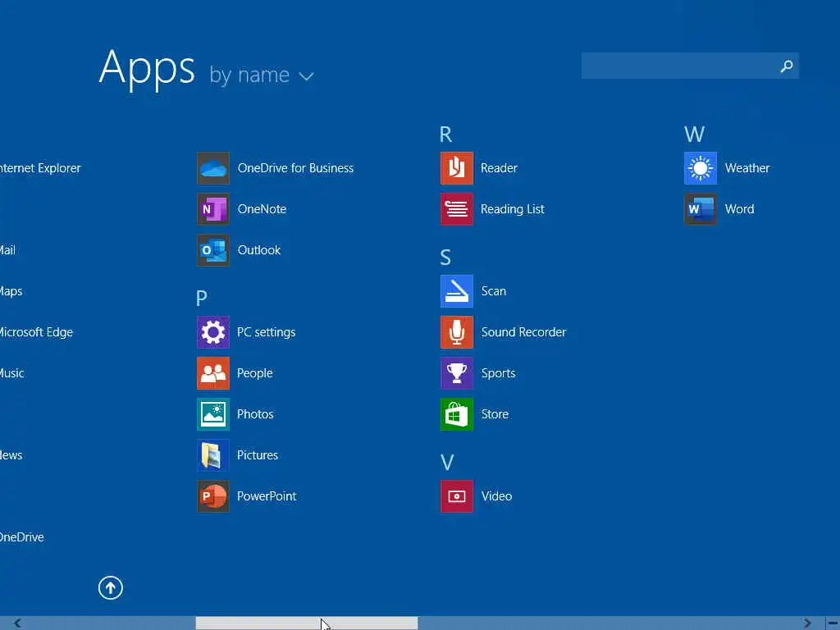Click the 'Sound Recorder' label

pos(523,332)
